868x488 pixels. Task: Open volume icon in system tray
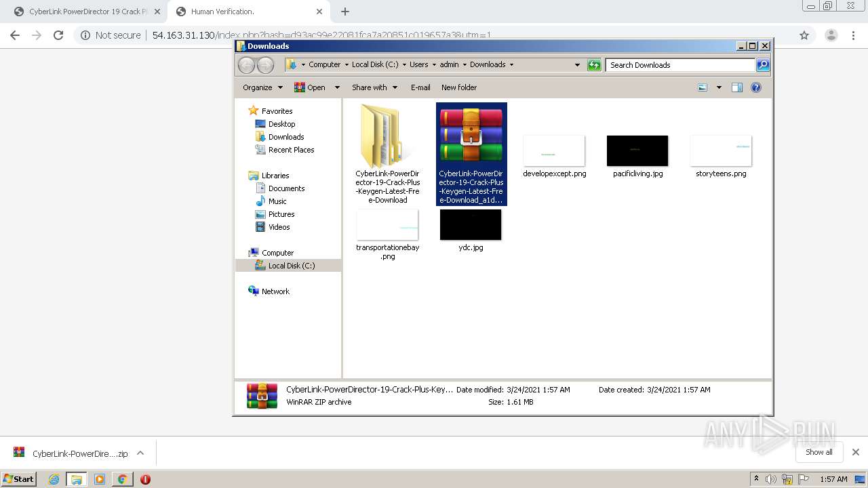pyautogui.click(x=772, y=479)
